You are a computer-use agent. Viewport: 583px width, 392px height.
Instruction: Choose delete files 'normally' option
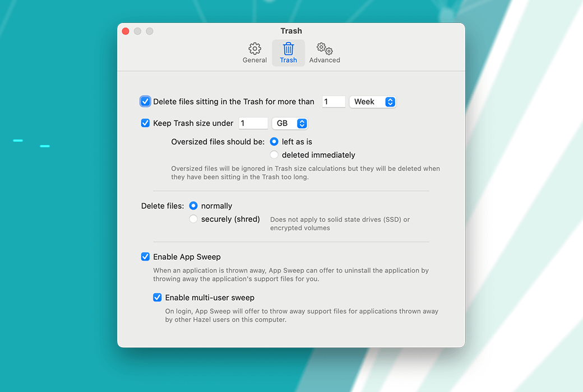point(193,206)
